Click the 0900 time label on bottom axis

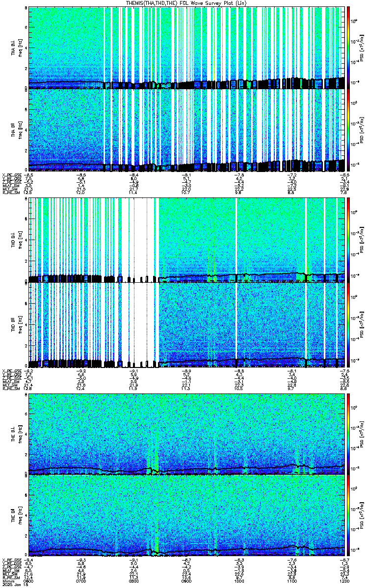pyautogui.click(x=187, y=581)
